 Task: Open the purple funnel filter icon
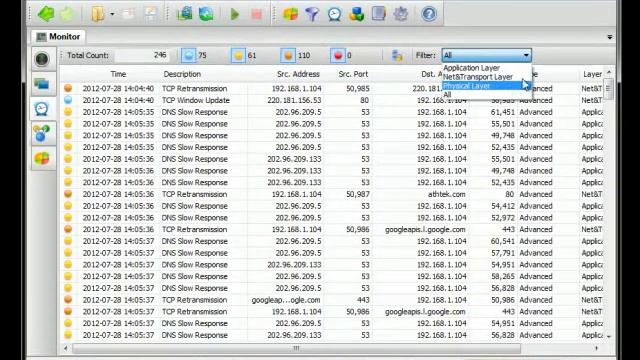pyautogui.click(x=312, y=14)
